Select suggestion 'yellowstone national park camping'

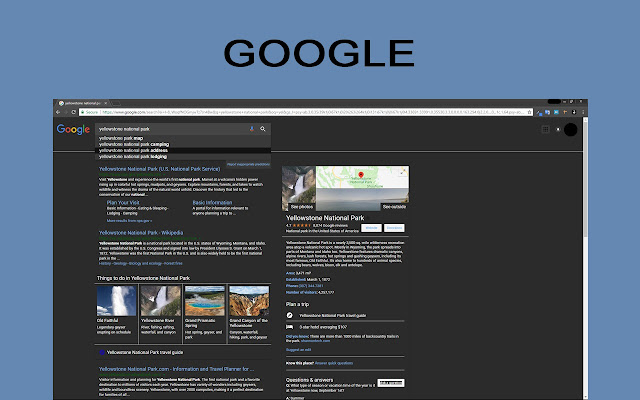pos(183,144)
